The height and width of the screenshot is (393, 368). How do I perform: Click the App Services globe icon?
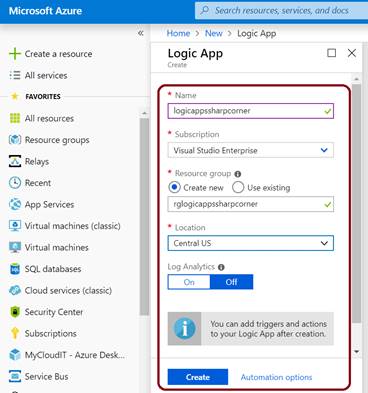point(15,204)
